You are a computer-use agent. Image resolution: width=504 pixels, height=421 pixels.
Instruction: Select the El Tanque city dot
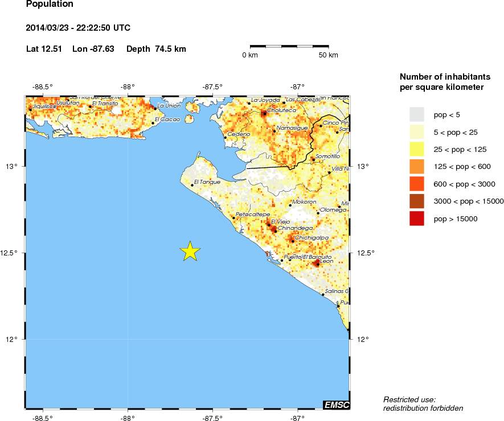pos(192,185)
